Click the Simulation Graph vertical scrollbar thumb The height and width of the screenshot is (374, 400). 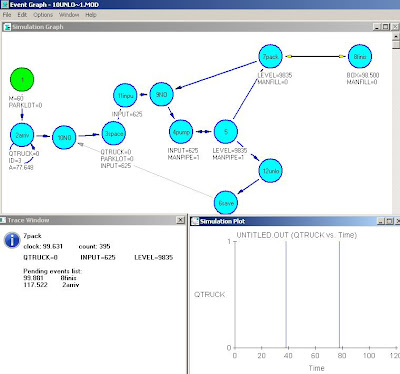coord(396,45)
